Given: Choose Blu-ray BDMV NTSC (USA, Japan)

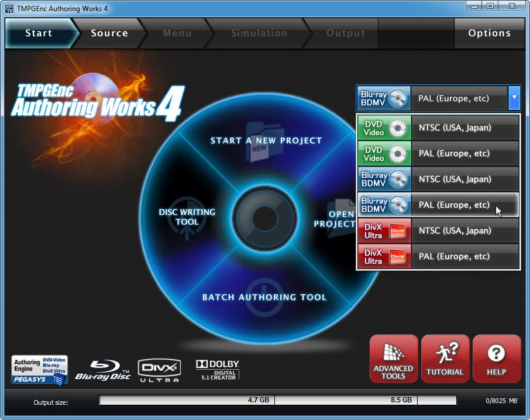Looking at the screenshot, I should coord(438,179).
